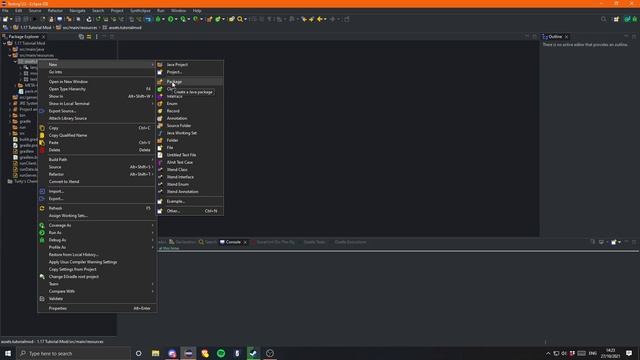
Task: Expand the Source submenu
Action: click(x=153, y=167)
